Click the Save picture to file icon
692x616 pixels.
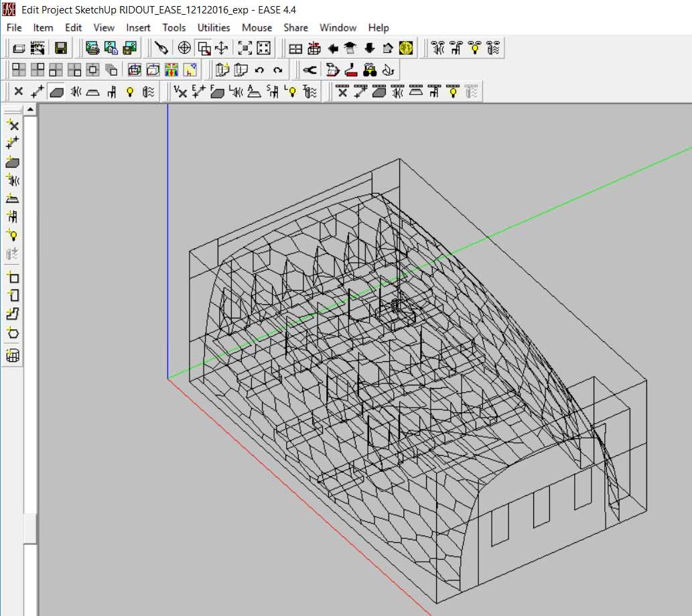tap(129, 48)
